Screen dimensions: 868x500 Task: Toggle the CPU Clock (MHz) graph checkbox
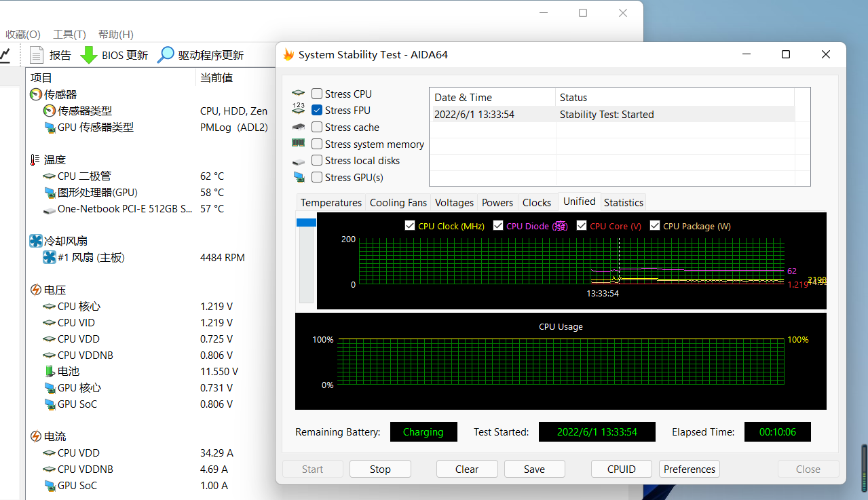pyautogui.click(x=409, y=225)
